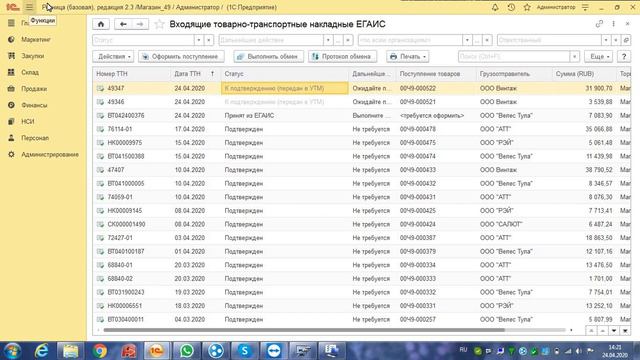
Task: Open the Windows Start button
Action: [12, 351]
